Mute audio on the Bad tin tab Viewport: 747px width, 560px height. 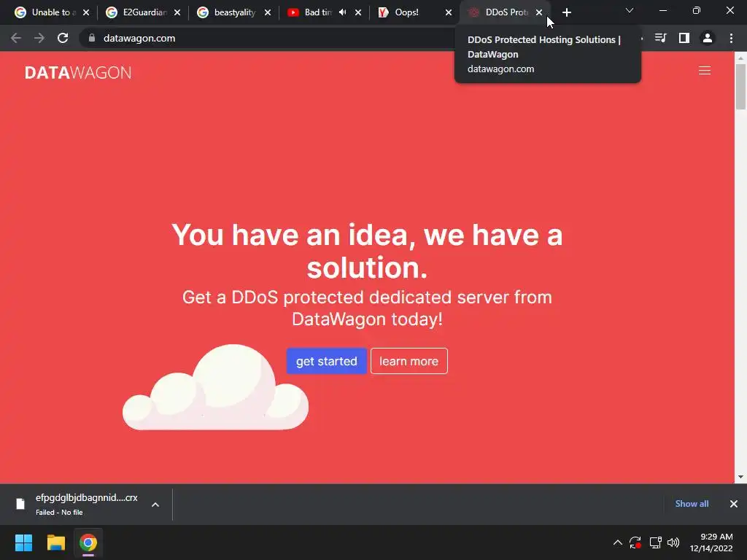[x=343, y=12]
